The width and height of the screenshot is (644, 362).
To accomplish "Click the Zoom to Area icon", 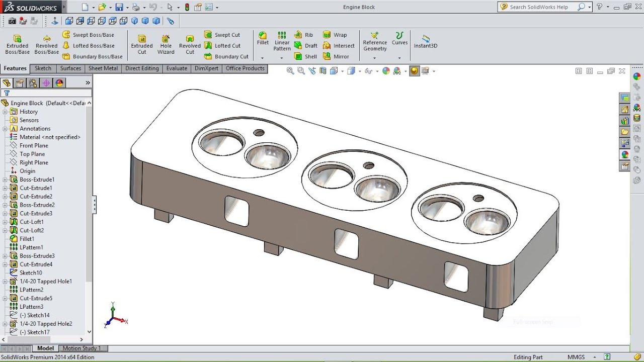I will (x=301, y=71).
